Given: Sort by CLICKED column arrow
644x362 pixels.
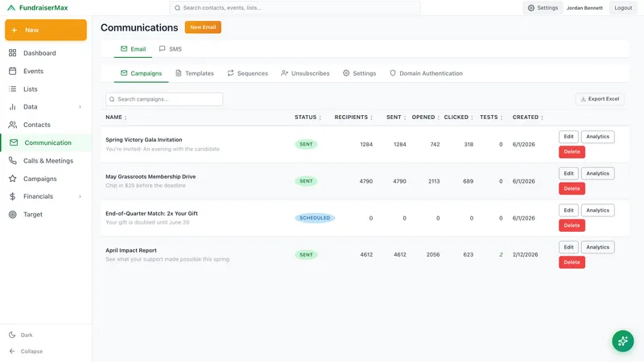Looking at the screenshot, I should click(x=472, y=117).
